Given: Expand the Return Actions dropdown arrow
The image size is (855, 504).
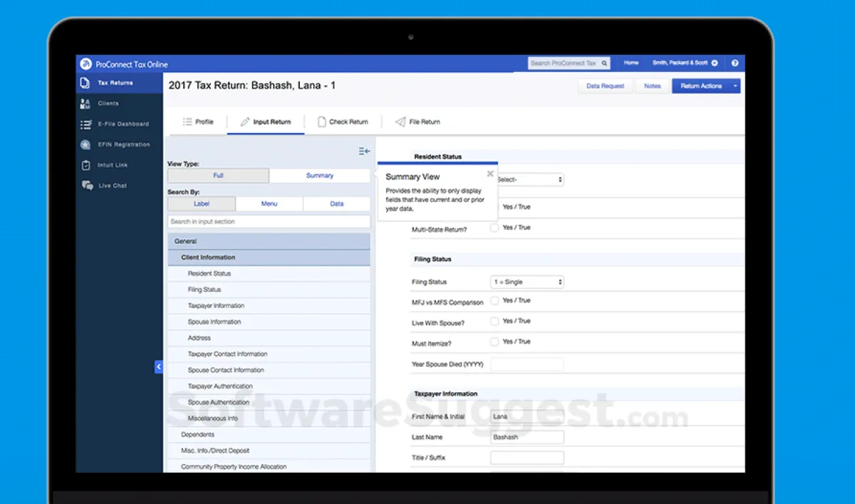Looking at the screenshot, I should [x=735, y=86].
